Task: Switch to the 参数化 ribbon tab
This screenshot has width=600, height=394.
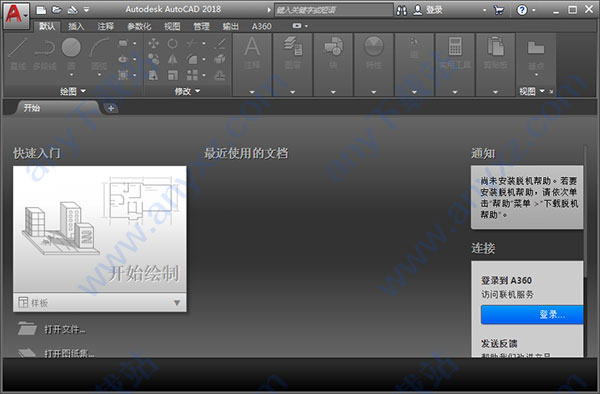Action: [139, 26]
